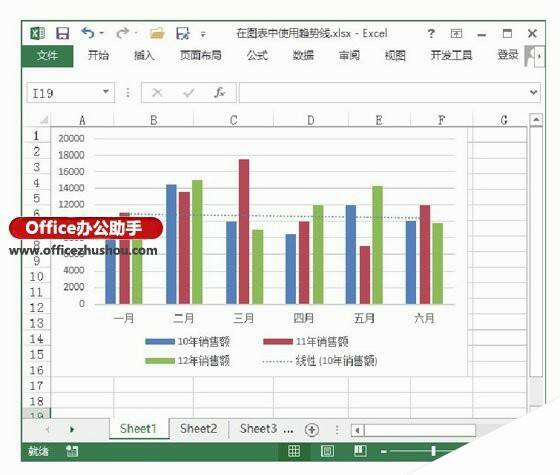Viewport: 560px width, 475px height.
Task: Switch to Sheet2 tab
Action: pos(199,428)
